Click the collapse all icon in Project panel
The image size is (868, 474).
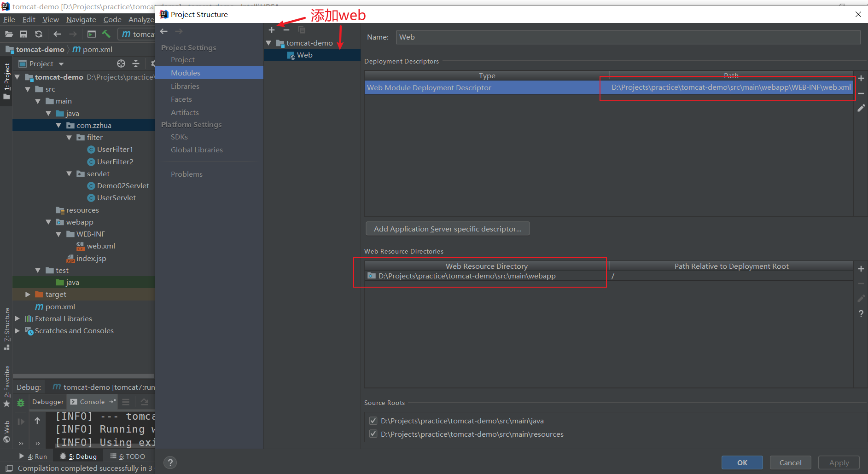[x=136, y=64]
